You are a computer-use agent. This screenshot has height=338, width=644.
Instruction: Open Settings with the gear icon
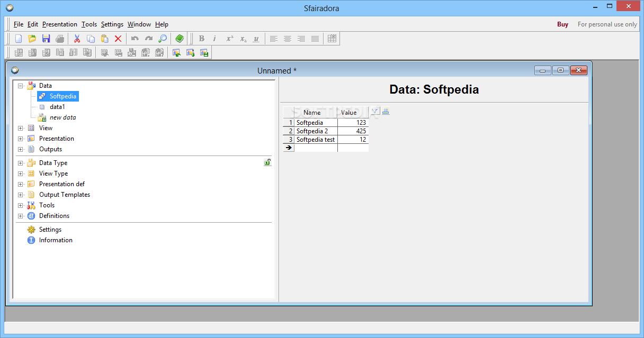pos(45,230)
